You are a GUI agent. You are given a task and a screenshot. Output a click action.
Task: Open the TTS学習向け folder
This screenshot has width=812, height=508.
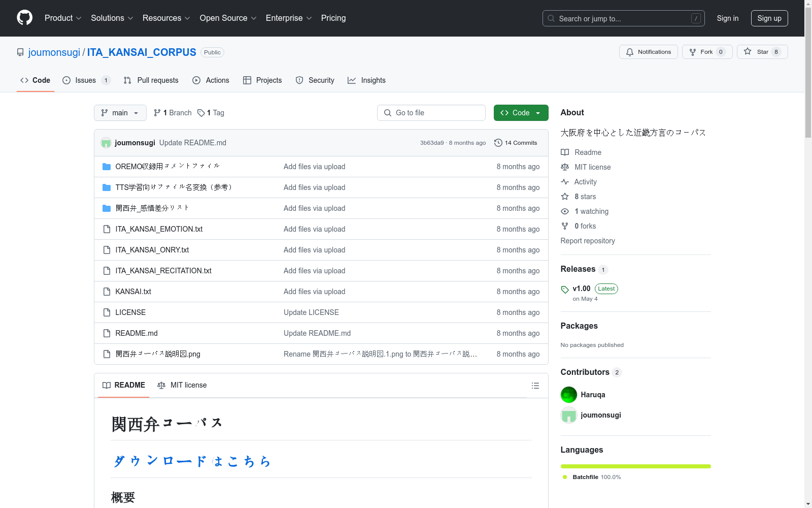pyautogui.click(x=174, y=187)
